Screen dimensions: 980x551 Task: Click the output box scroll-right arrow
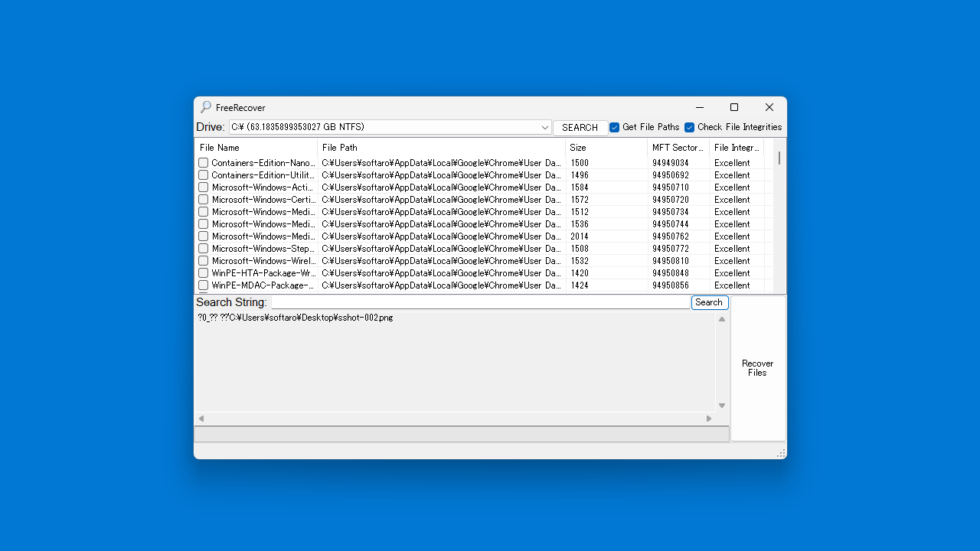pyautogui.click(x=709, y=419)
